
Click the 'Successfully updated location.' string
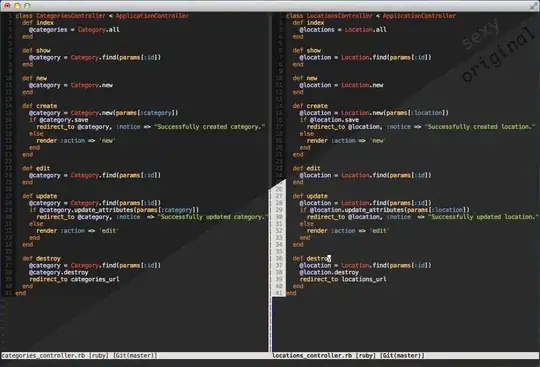pyautogui.click(x=484, y=217)
